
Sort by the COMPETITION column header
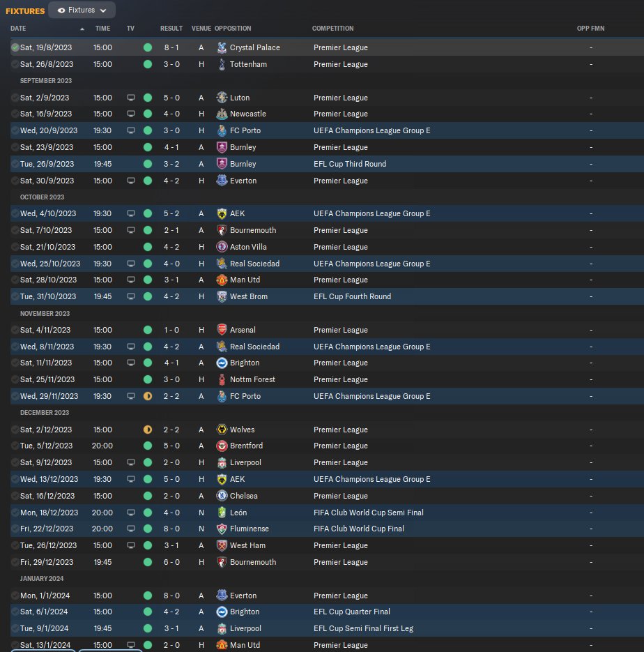click(x=332, y=29)
